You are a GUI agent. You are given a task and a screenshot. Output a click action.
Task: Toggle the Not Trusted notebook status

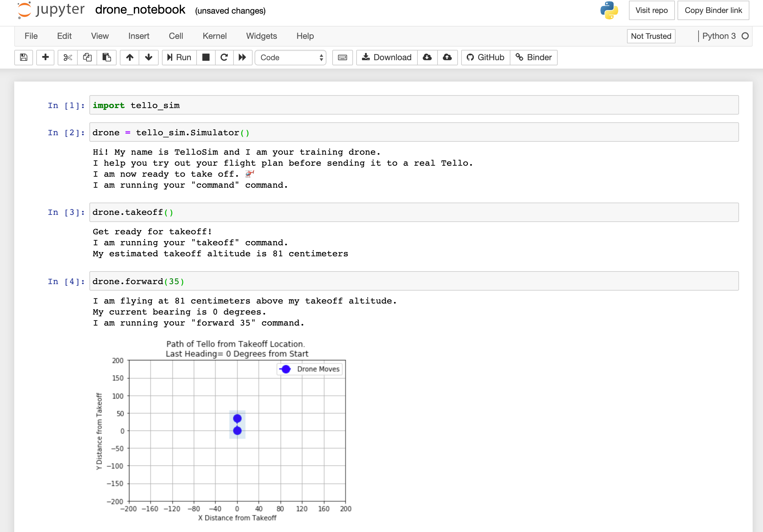651,36
